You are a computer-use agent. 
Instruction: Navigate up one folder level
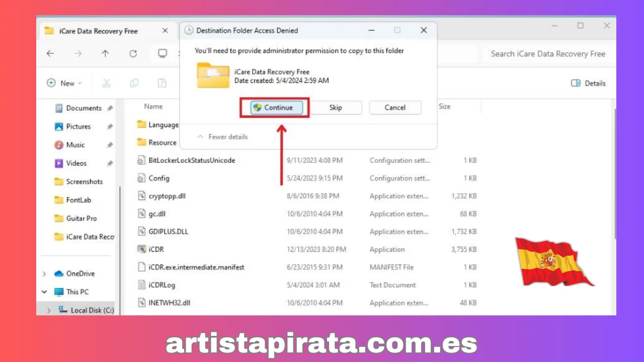(105, 53)
